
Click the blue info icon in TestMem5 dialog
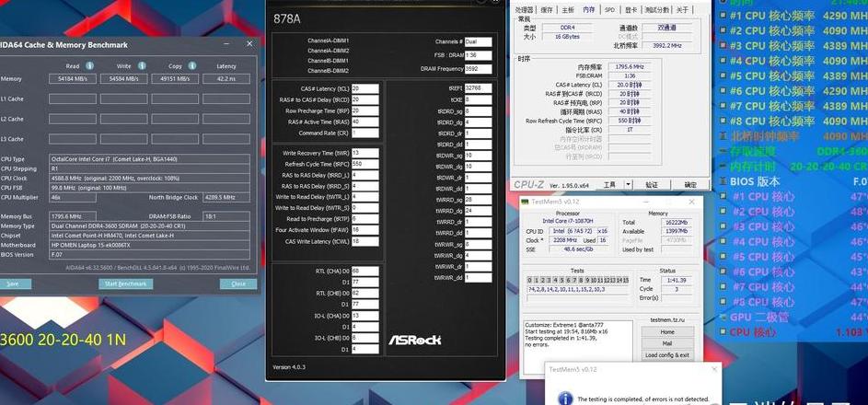click(x=564, y=398)
